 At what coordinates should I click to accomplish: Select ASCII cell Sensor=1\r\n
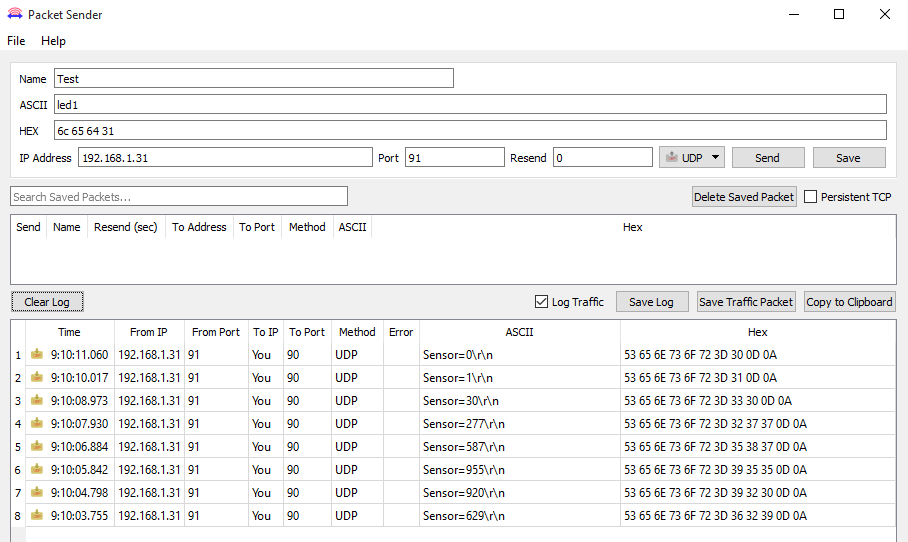pyautogui.click(x=519, y=378)
